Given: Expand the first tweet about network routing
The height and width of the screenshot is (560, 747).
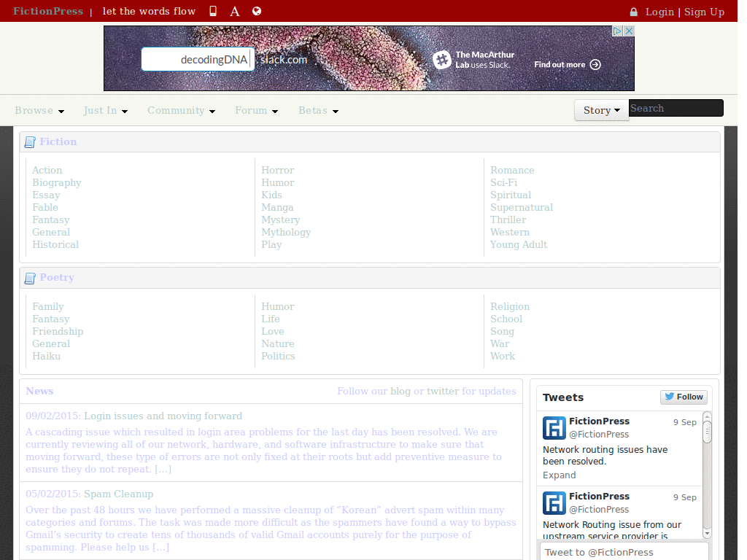Looking at the screenshot, I should (x=559, y=475).
